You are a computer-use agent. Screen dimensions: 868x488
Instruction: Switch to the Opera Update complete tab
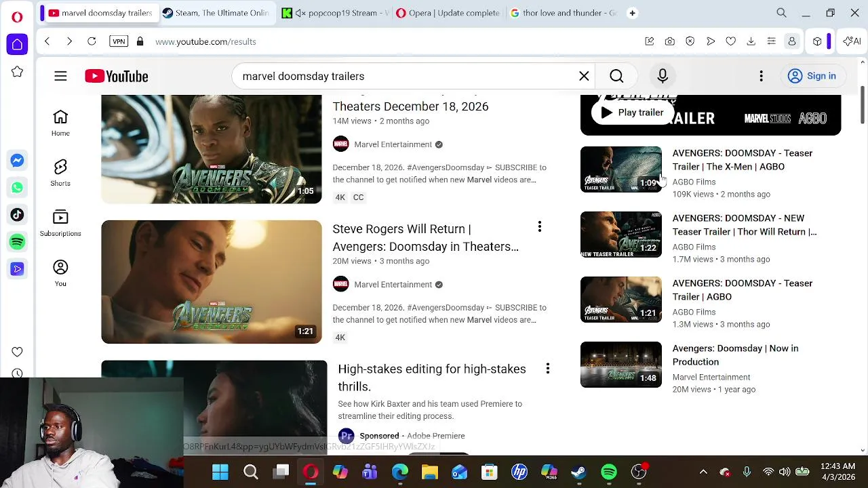pos(448,13)
